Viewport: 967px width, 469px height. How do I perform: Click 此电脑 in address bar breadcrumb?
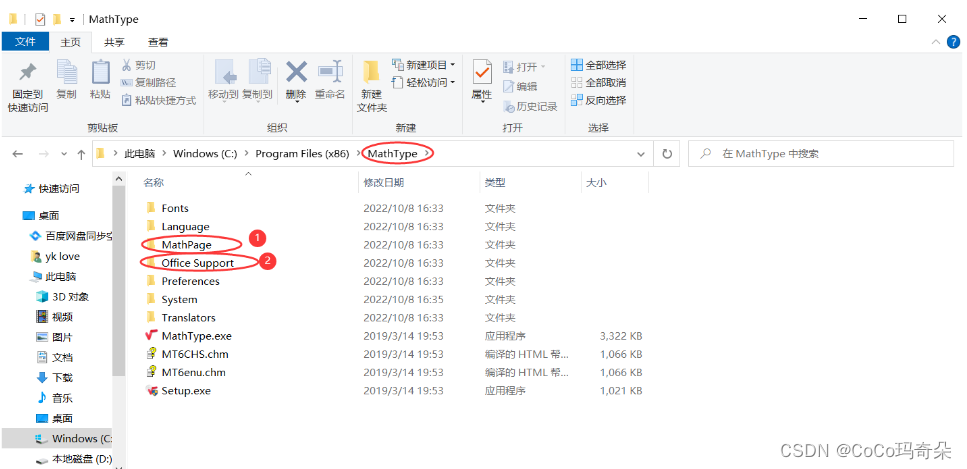click(x=139, y=154)
